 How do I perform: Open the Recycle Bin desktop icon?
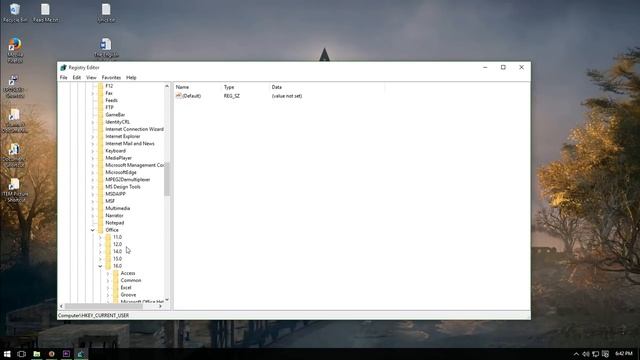15,13
